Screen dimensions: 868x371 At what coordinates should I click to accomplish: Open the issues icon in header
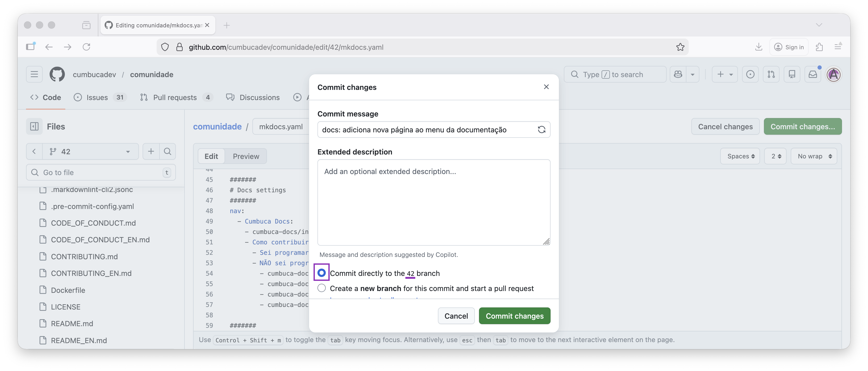(750, 74)
